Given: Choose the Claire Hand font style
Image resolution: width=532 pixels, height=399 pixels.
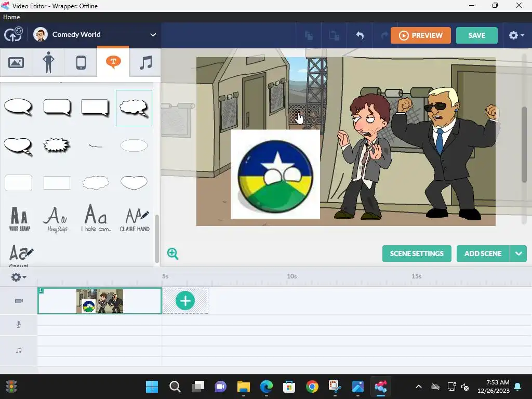Looking at the screenshot, I should (x=135, y=220).
